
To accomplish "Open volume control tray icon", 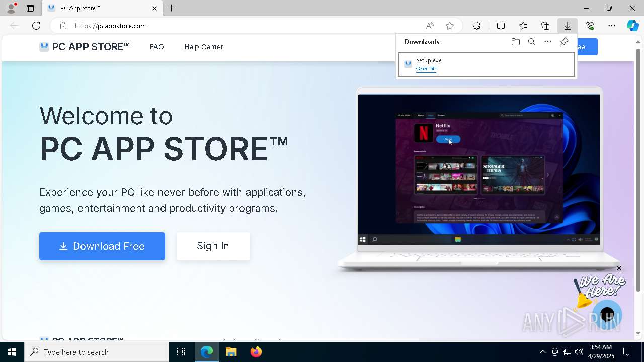I will tap(579, 352).
